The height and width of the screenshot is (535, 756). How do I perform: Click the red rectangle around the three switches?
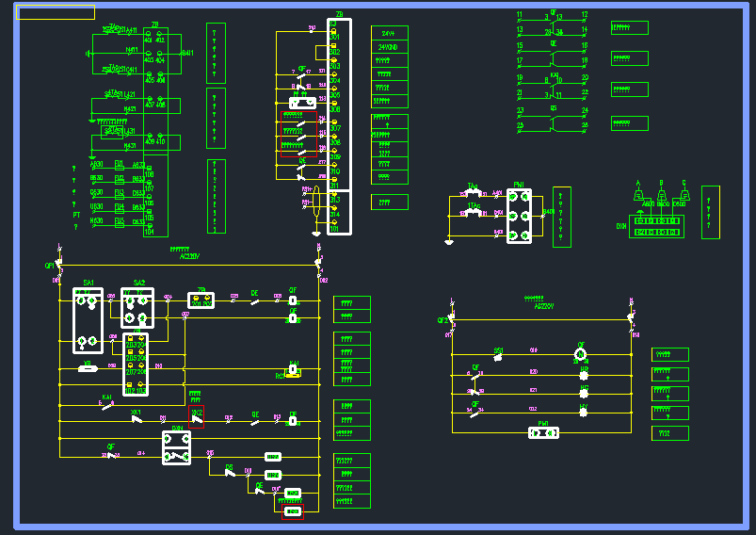click(298, 134)
